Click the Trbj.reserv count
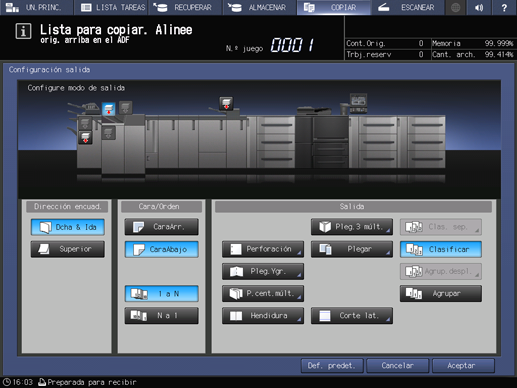 [x=421, y=54]
